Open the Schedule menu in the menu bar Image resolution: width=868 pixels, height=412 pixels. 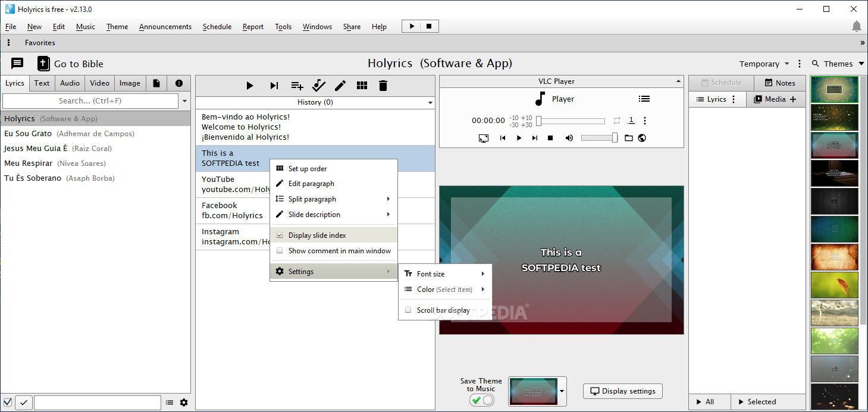217,27
